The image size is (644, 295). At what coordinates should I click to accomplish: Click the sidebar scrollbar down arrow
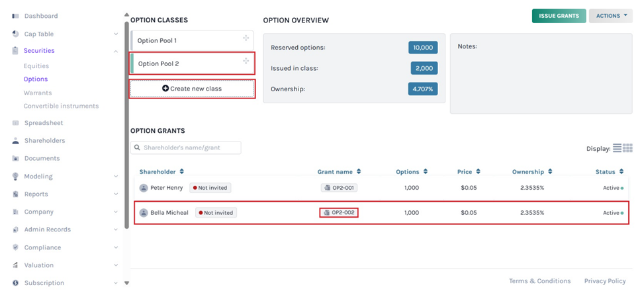[x=126, y=282]
